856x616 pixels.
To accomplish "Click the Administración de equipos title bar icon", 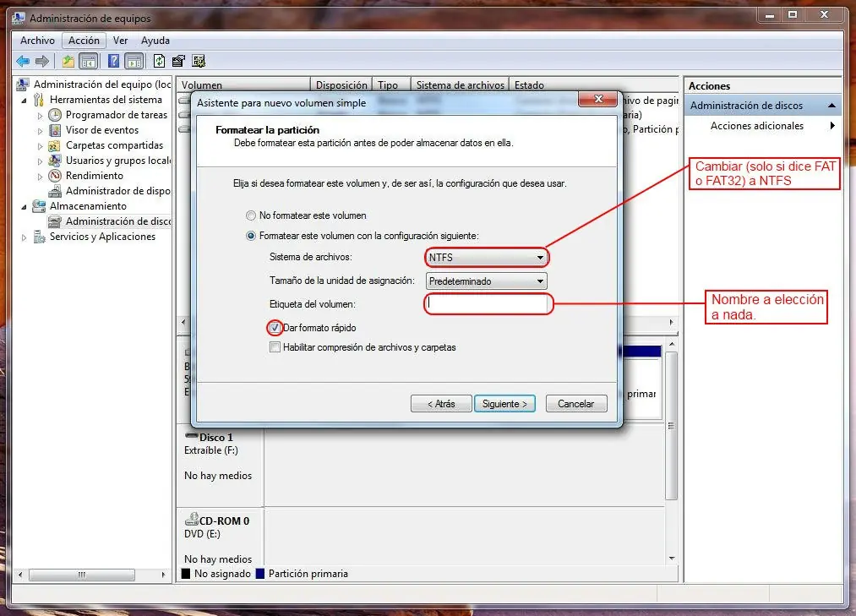I will 19,18.
